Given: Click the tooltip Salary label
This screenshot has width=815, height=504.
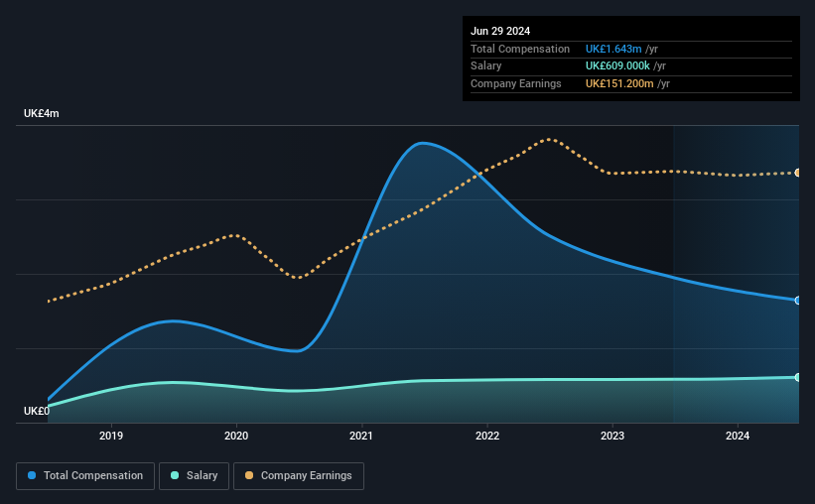Looking at the screenshot, I should tap(486, 66).
